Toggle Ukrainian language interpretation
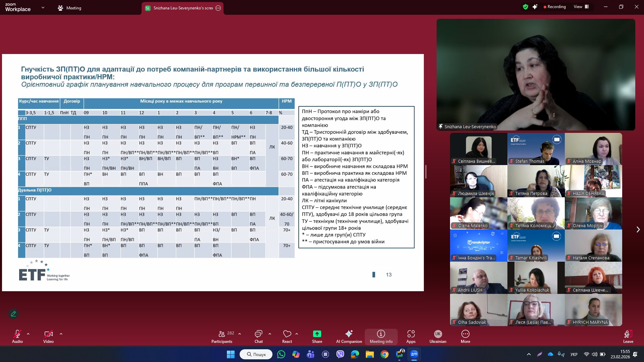 (438, 337)
